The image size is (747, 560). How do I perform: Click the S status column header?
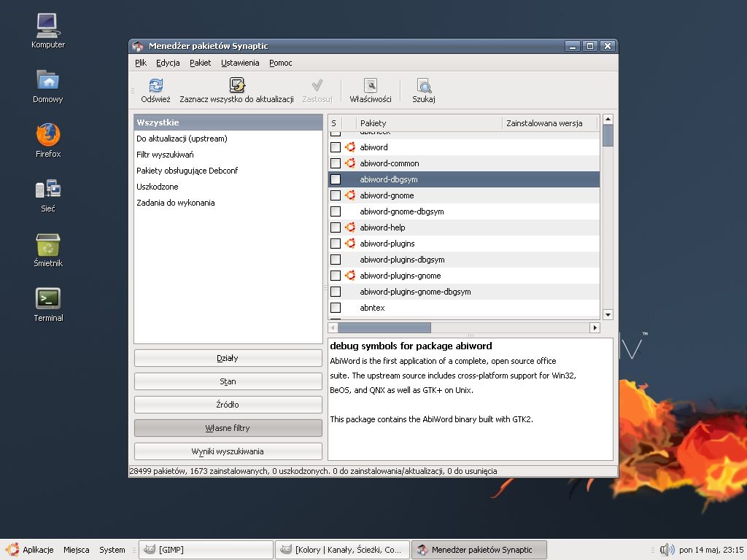coord(335,123)
